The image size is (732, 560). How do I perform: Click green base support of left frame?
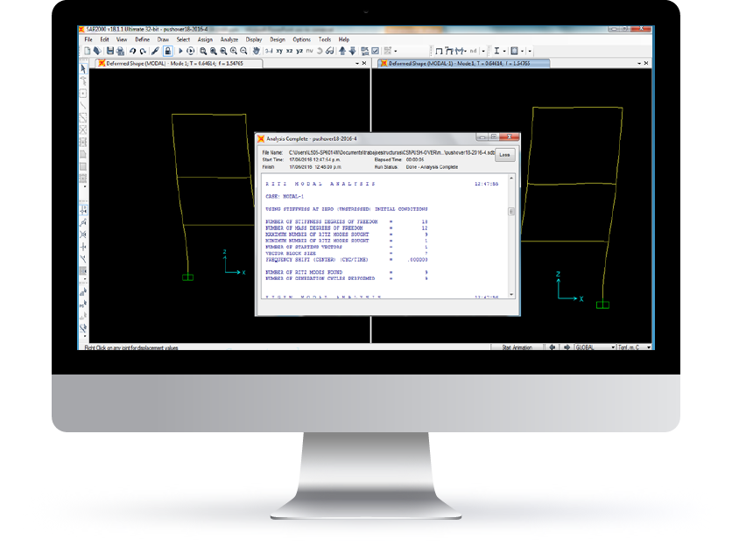point(187,277)
